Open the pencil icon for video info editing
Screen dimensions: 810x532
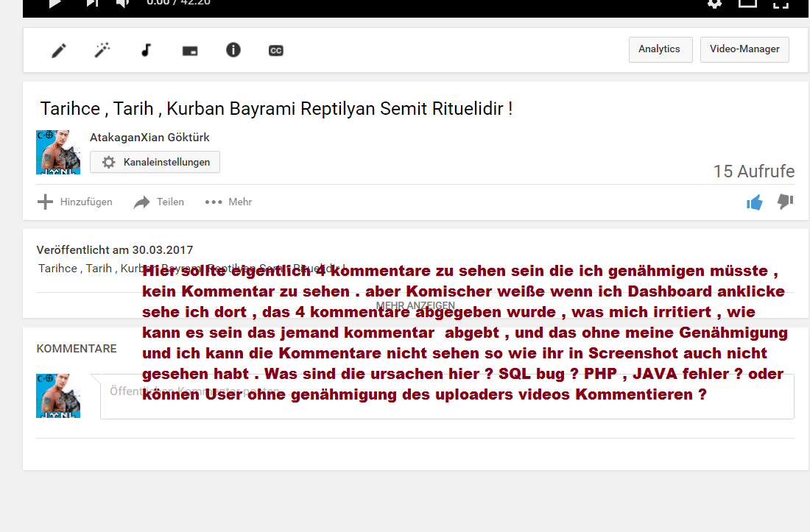[x=59, y=51]
